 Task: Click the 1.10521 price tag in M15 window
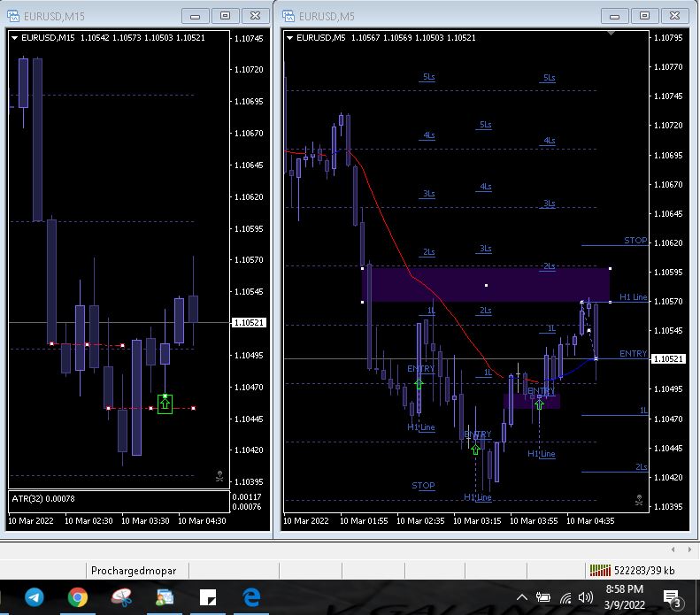coord(249,322)
